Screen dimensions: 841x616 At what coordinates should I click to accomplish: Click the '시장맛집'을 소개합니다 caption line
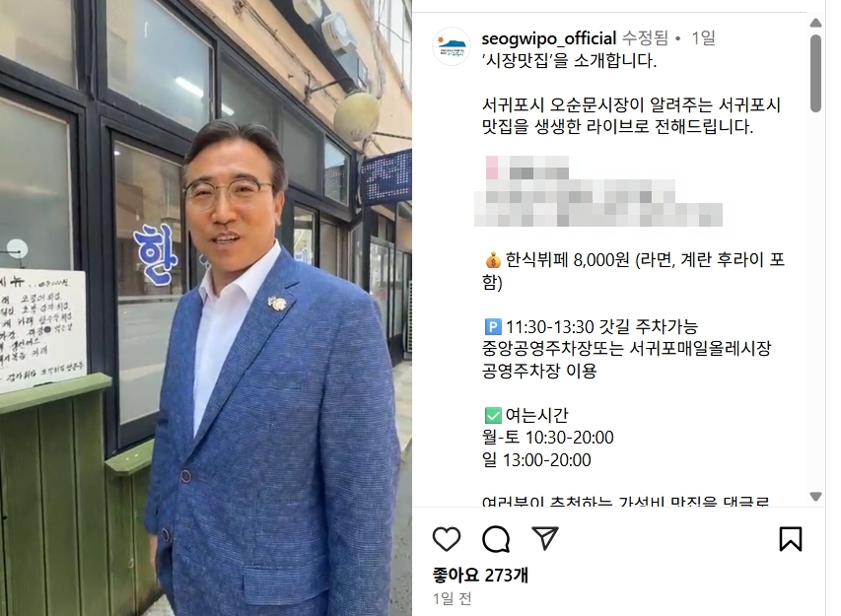coord(569,60)
